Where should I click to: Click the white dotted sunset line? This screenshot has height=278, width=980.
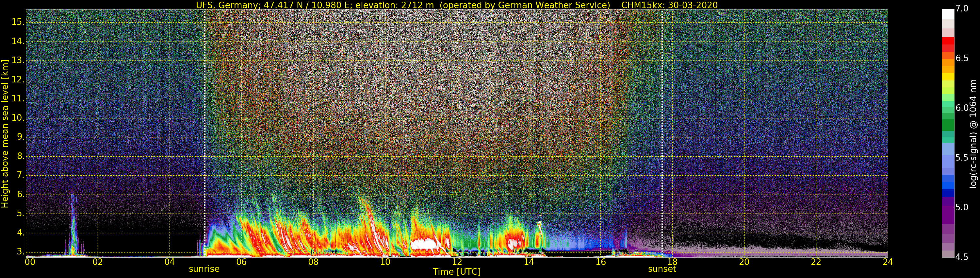point(662,114)
